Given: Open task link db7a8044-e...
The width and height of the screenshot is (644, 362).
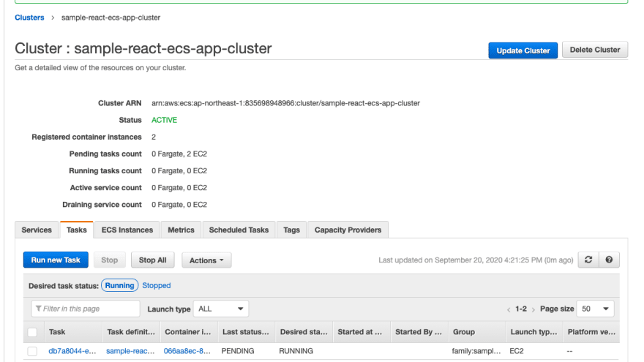Looking at the screenshot, I should [72, 351].
